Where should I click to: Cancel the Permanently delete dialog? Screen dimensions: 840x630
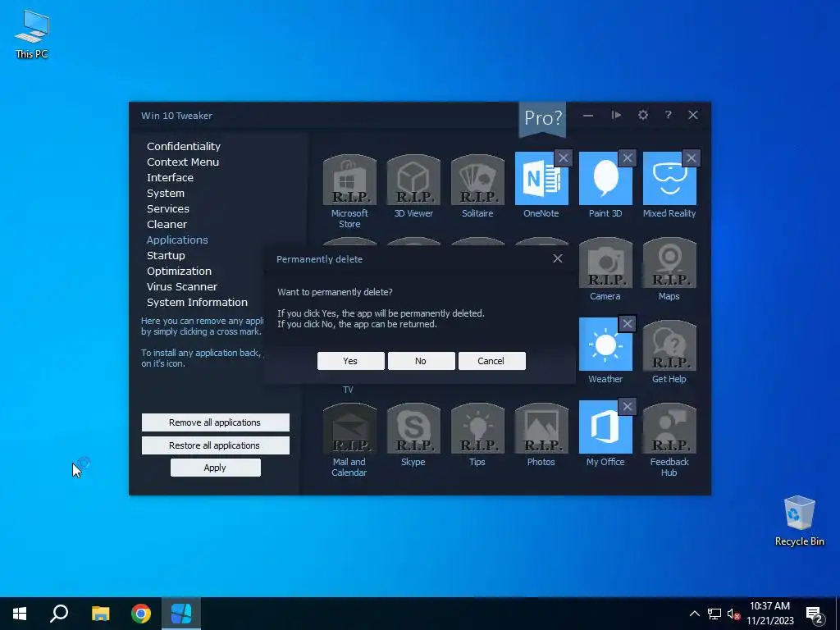[x=491, y=361]
